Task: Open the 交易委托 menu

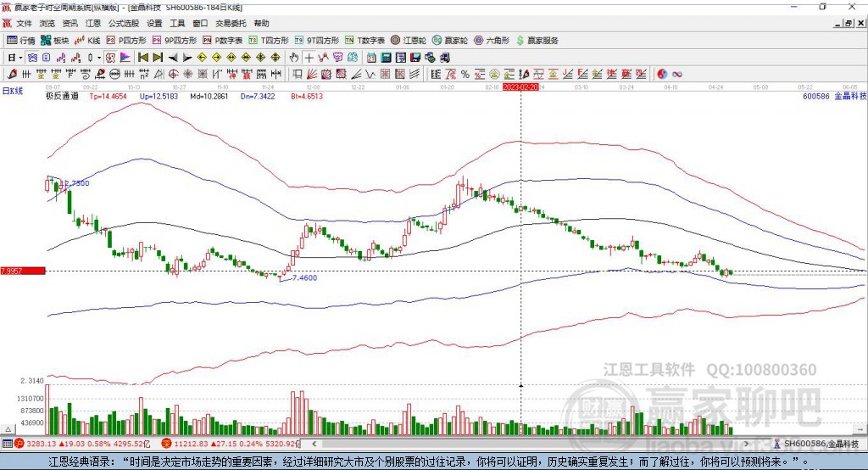Action: 231,23
